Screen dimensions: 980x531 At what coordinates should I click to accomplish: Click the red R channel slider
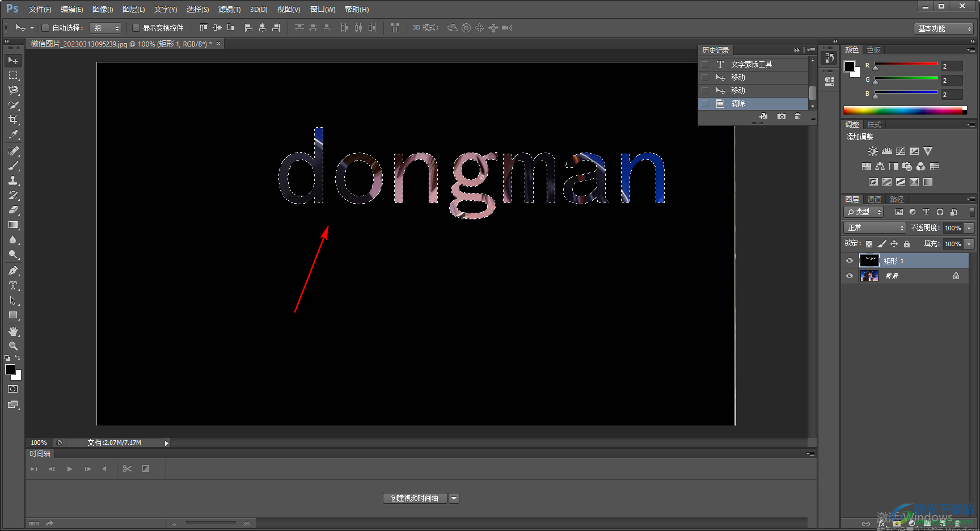coord(906,64)
